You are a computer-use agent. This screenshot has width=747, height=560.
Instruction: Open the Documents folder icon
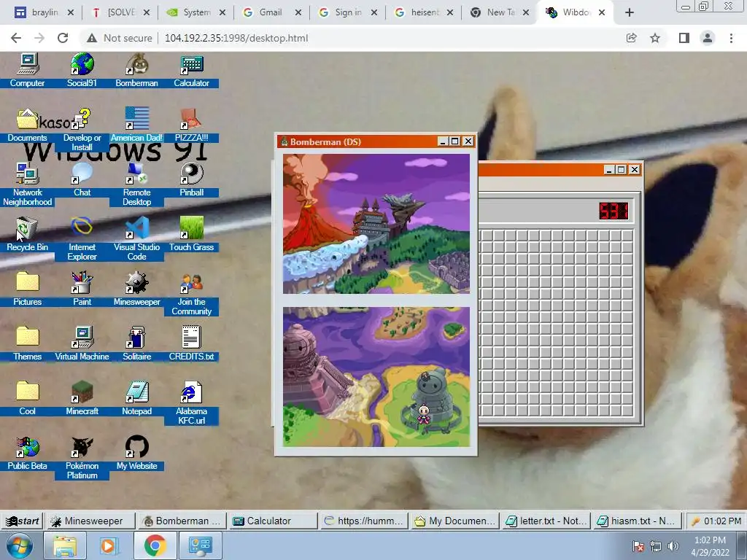(27, 125)
